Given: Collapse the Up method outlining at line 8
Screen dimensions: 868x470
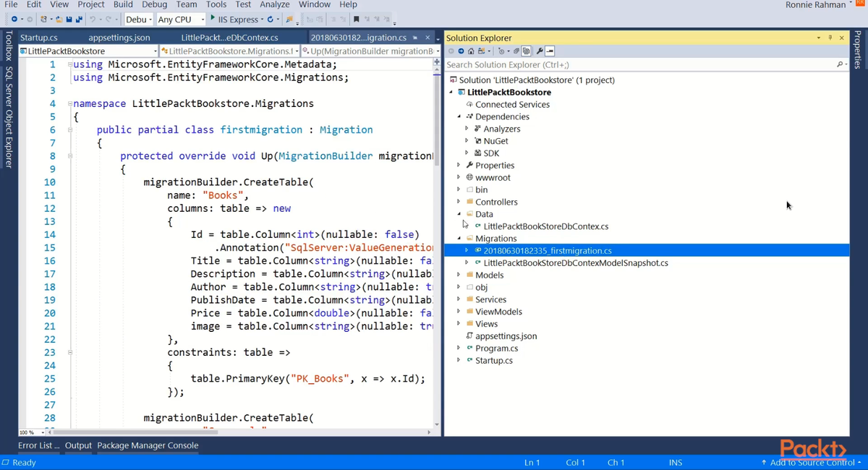Looking at the screenshot, I should pos(69,155).
